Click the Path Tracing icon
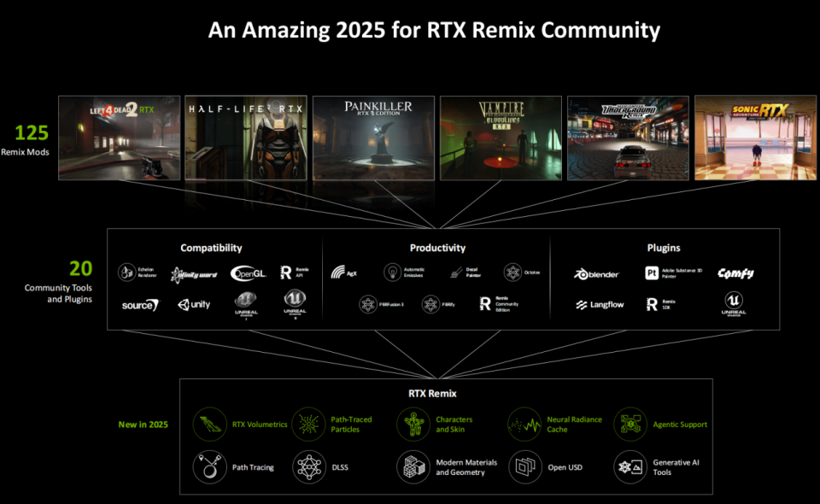The image size is (820, 504). (x=210, y=467)
